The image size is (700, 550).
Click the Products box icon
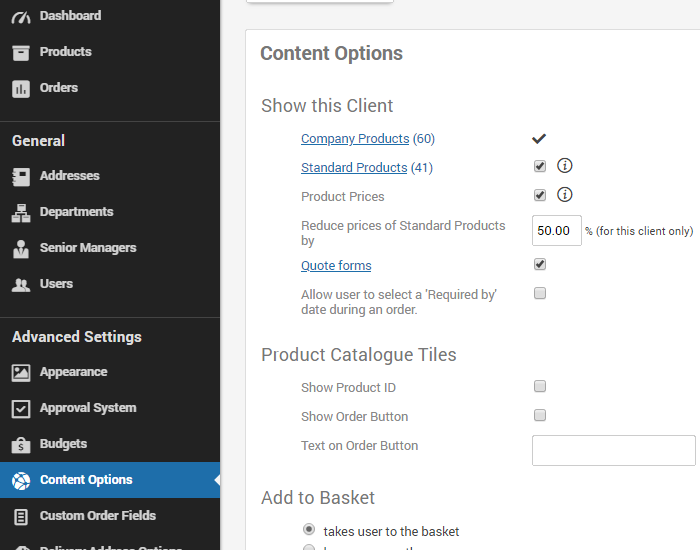point(21,52)
